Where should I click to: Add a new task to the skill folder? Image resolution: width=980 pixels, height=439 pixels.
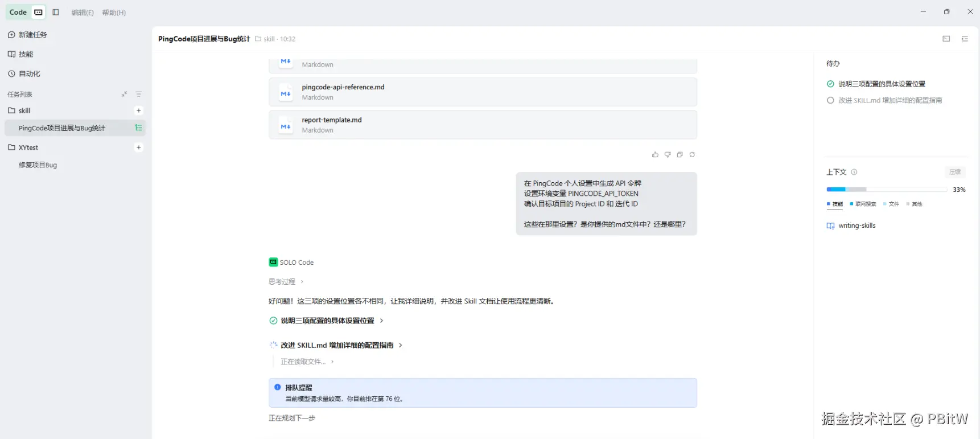(138, 110)
